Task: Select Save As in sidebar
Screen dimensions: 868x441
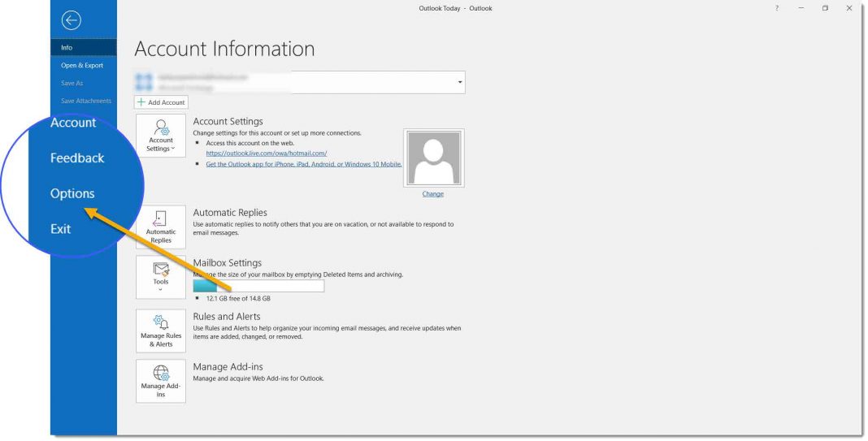Action: [72, 83]
